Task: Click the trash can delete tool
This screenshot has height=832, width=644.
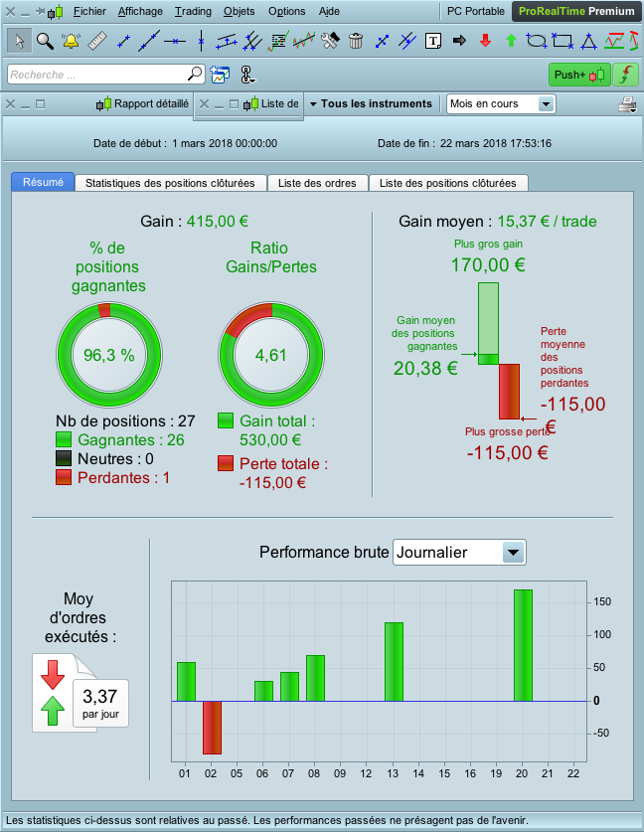Action: [356, 41]
